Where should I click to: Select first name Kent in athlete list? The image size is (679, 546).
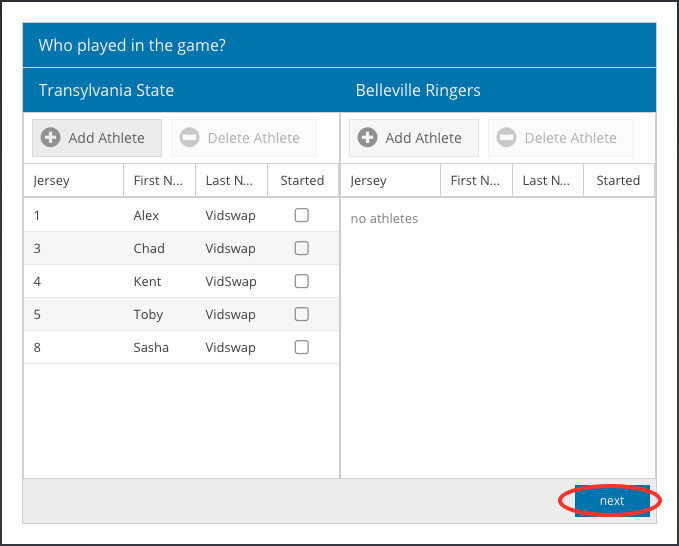(147, 281)
